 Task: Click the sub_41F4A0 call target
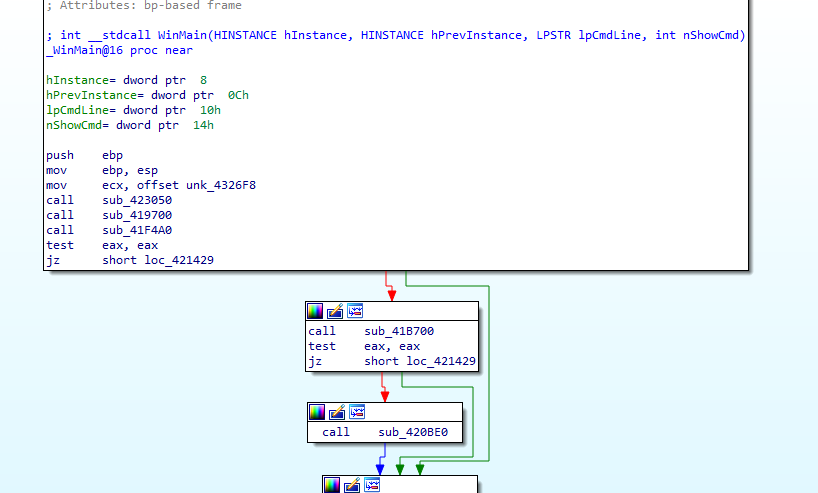click(137, 230)
